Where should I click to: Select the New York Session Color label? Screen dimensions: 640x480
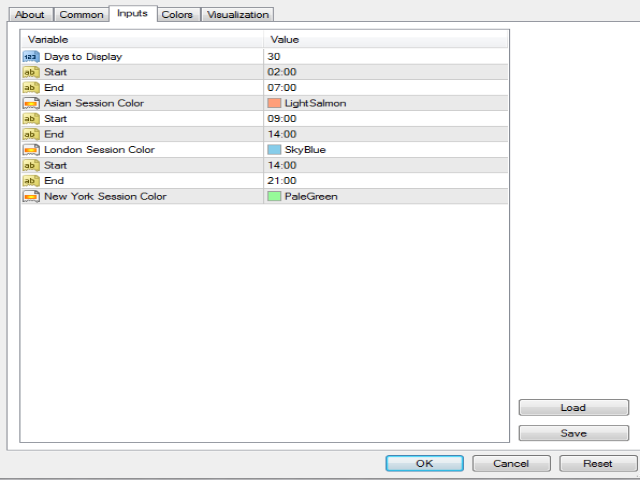tap(105, 196)
